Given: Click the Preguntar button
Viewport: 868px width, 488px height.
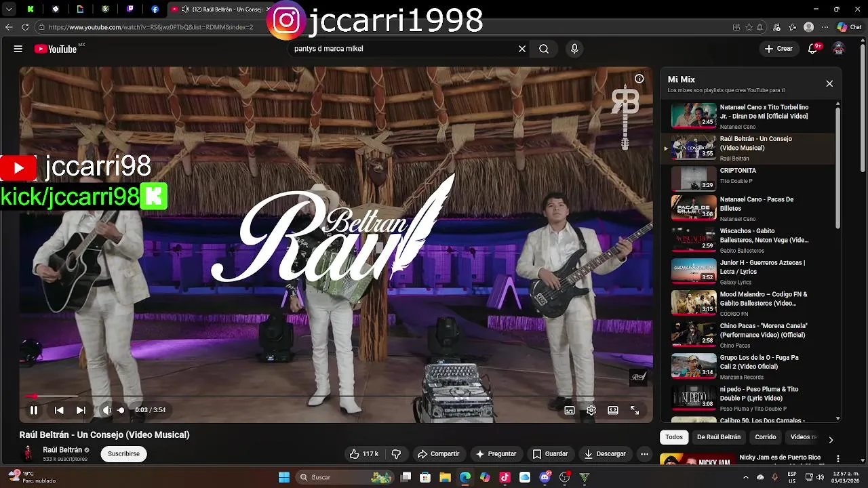Looking at the screenshot, I should tap(496, 454).
